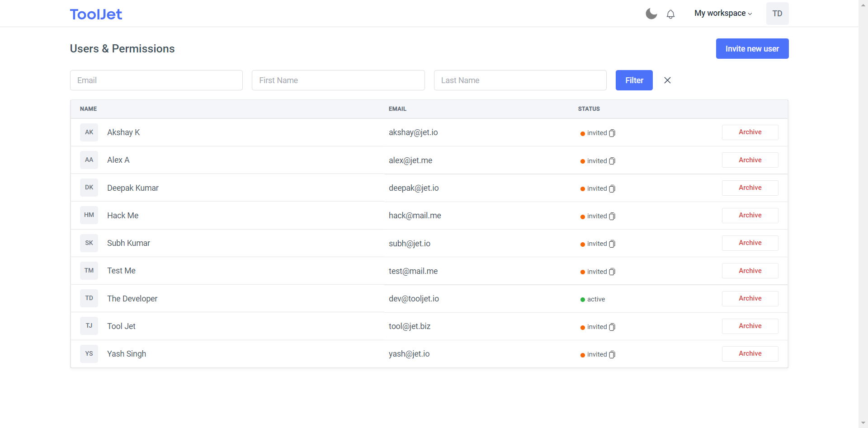Click the EMAIL column header
The height and width of the screenshot is (428, 868).
click(x=397, y=109)
